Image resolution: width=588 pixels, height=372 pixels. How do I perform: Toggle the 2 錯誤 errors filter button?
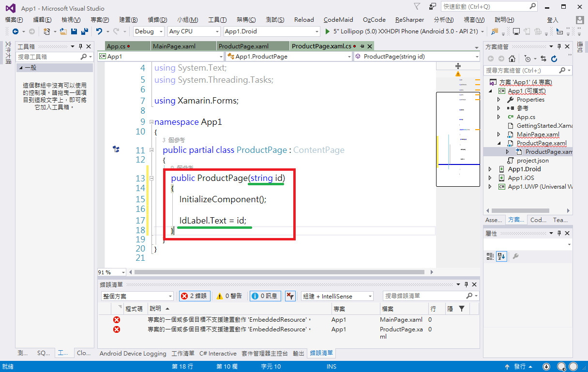coord(194,296)
